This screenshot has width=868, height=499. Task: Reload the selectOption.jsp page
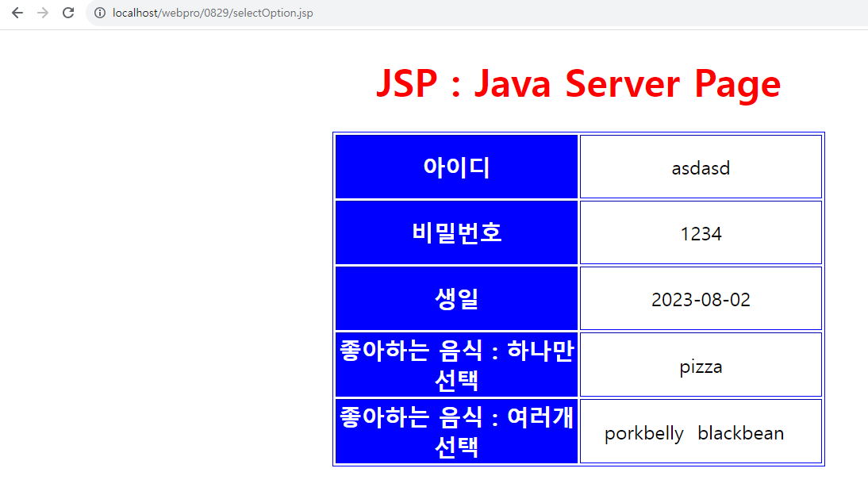[68, 13]
